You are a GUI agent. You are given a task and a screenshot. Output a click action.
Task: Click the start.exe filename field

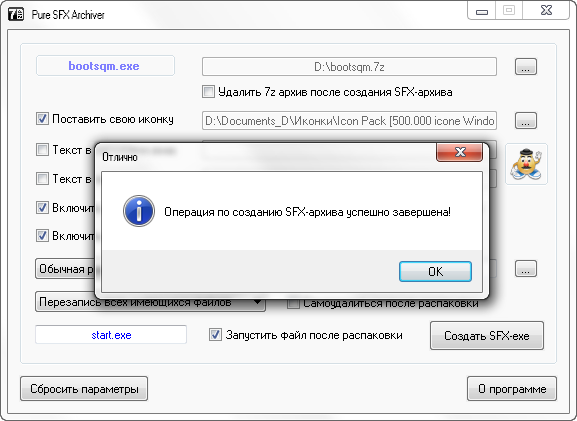point(111,335)
